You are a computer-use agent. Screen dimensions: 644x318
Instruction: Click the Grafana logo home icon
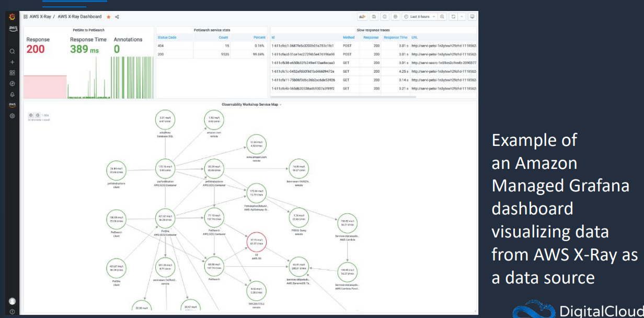pyautogui.click(x=12, y=17)
